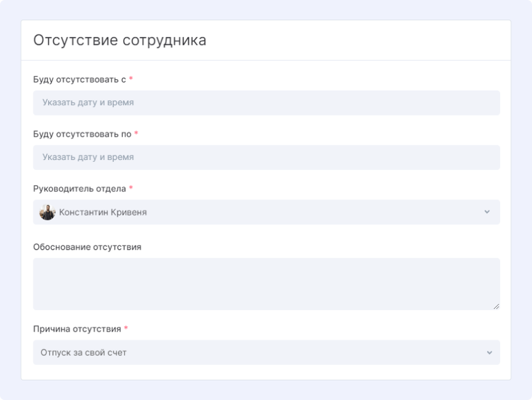
Task: Click the "Руководитель отдела" label
Action: 79,188
